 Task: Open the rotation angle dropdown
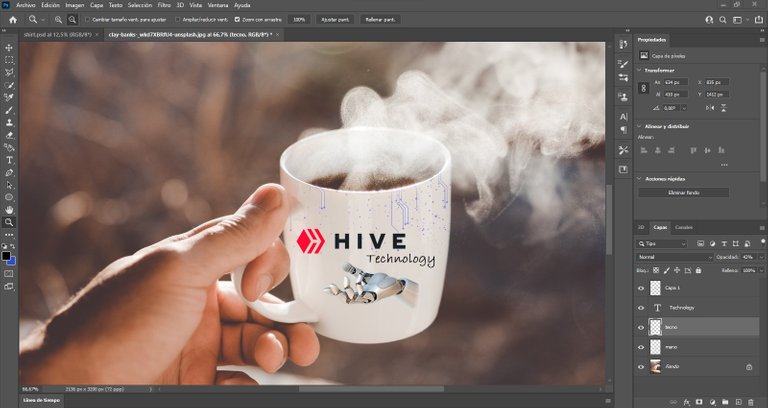point(684,108)
